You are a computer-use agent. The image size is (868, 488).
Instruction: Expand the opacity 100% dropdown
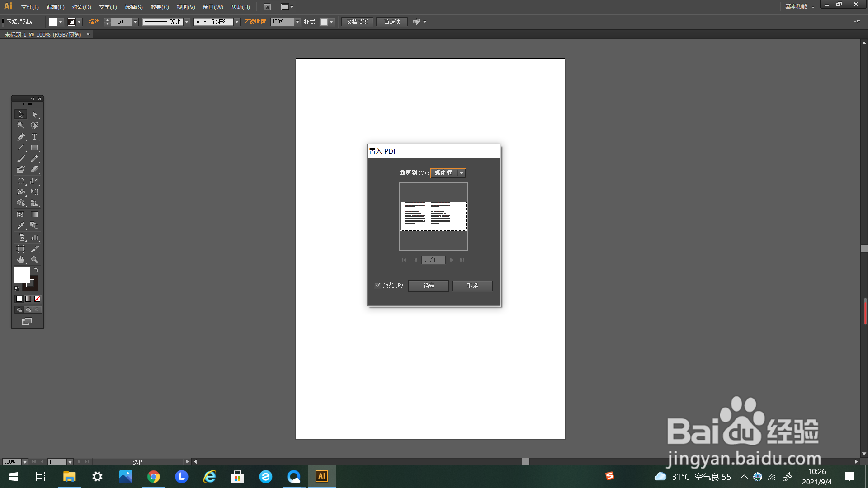(x=297, y=22)
